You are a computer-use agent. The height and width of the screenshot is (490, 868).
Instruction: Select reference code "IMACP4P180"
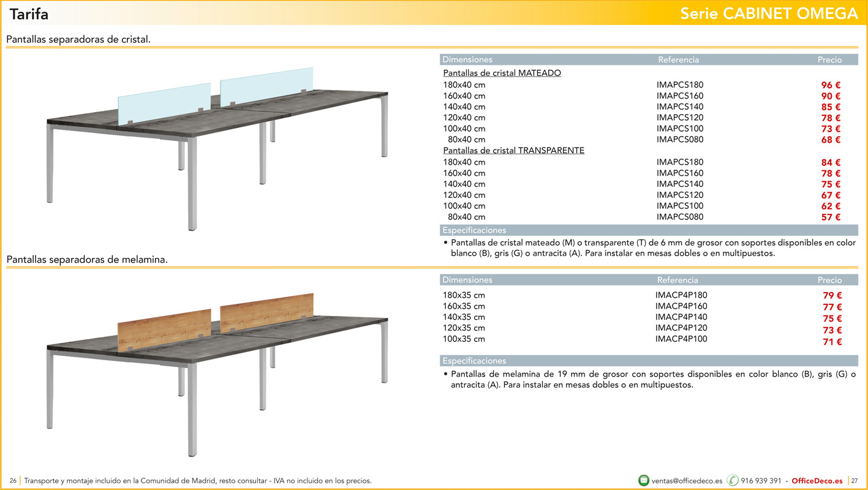[x=681, y=295]
